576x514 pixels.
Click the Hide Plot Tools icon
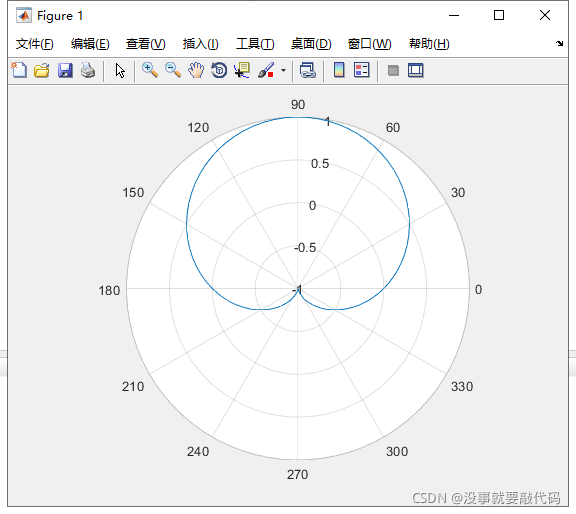(x=393, y=70)
